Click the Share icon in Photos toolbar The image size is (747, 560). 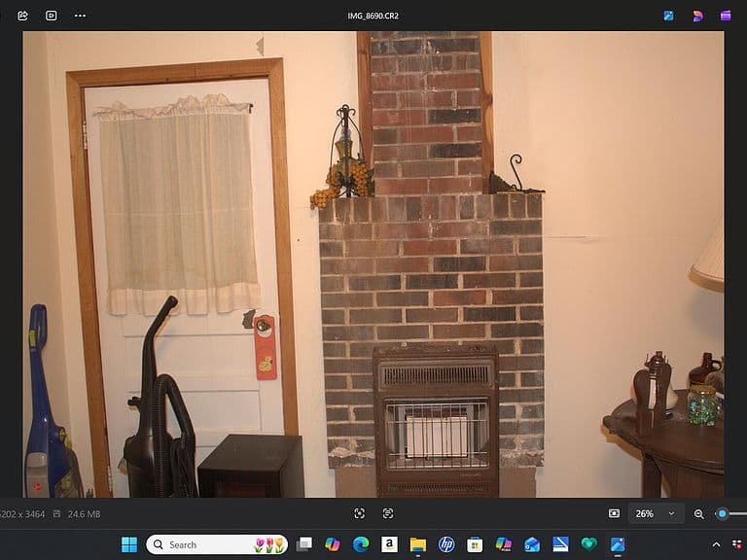[x=22, y=16]
